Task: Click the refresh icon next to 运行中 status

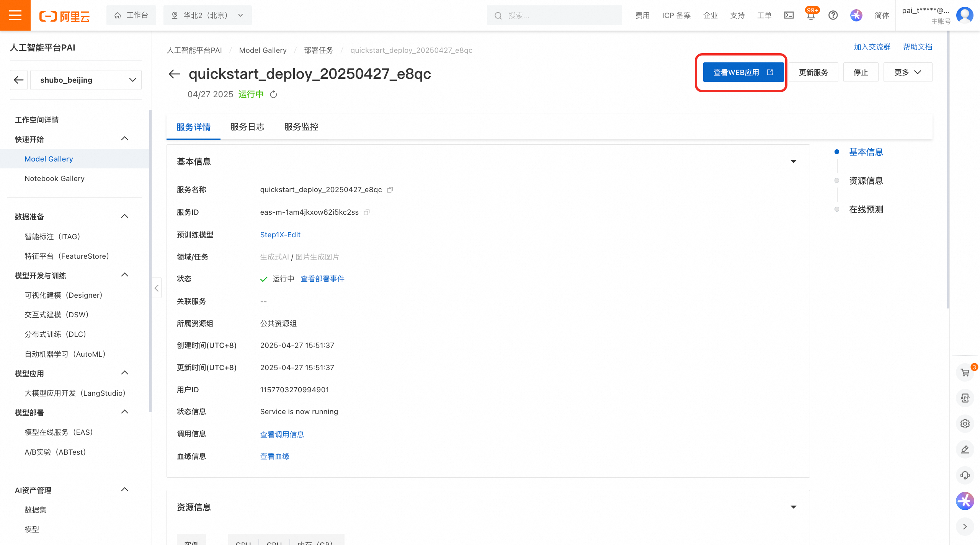Action: point(273,95)
